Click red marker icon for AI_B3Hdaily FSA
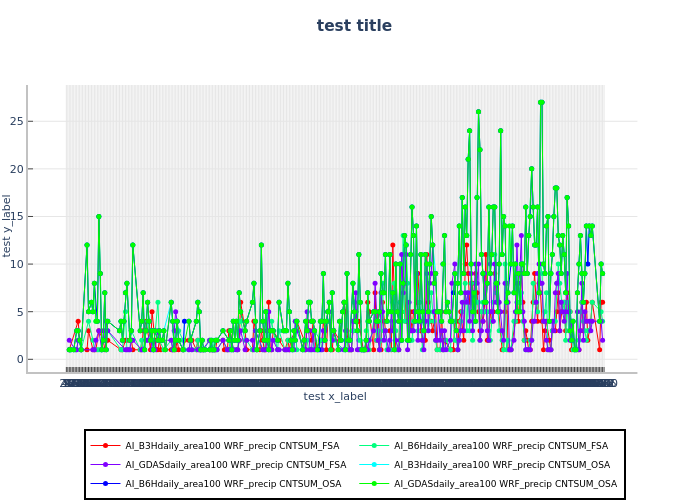This screenshot has height=500, width=700. pos(105,446)
